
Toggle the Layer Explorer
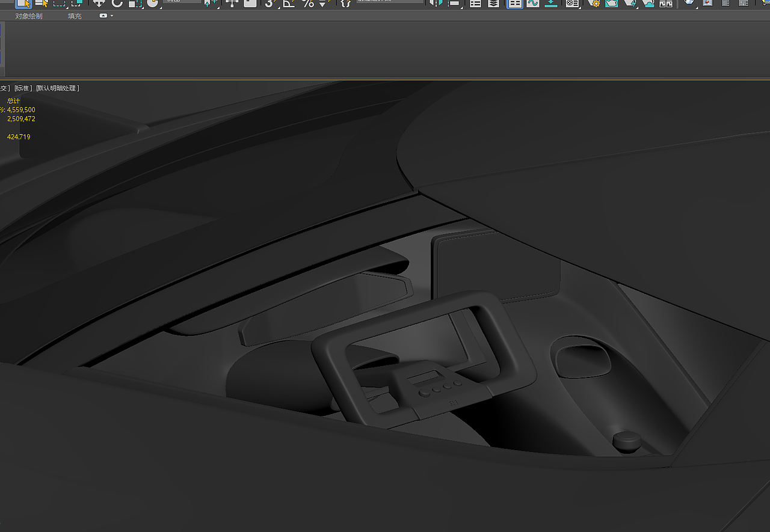(x=493, y=2)
